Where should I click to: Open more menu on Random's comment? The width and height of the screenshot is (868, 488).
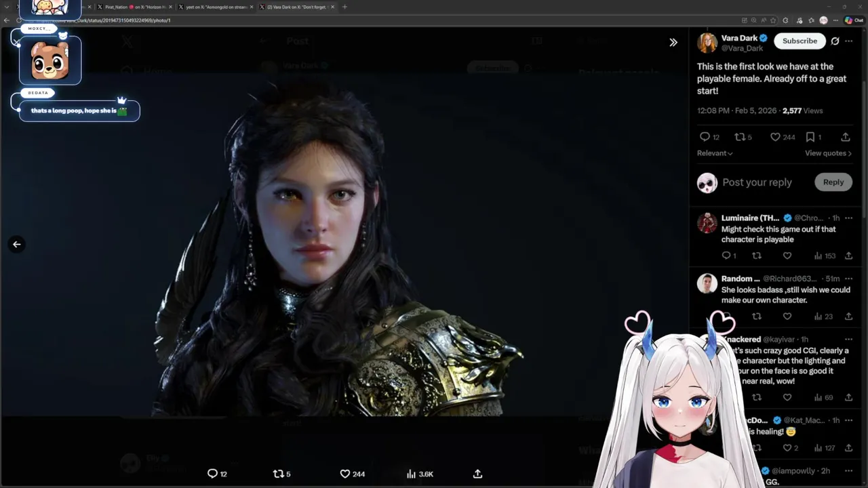(848, 279)
